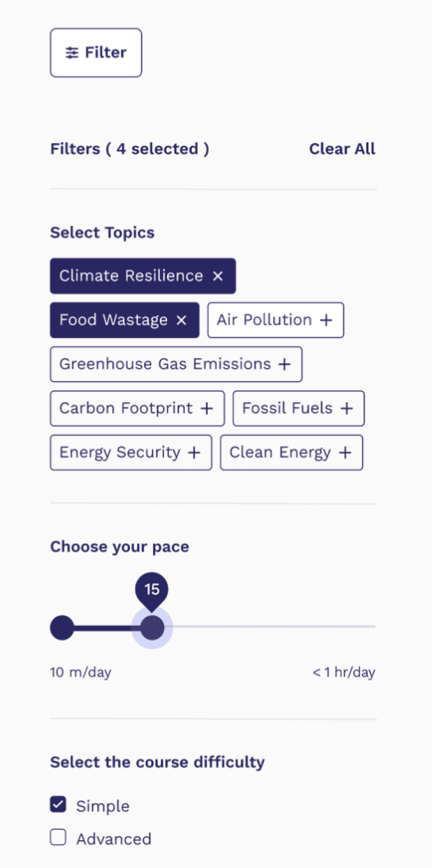
Task: Add Greenhouse Gas Emissions via plus icon
Action: click(x=284, y=364)
